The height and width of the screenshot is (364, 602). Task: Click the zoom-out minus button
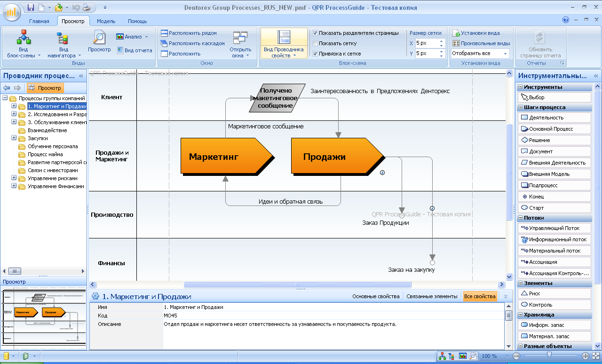pos(516,356)
